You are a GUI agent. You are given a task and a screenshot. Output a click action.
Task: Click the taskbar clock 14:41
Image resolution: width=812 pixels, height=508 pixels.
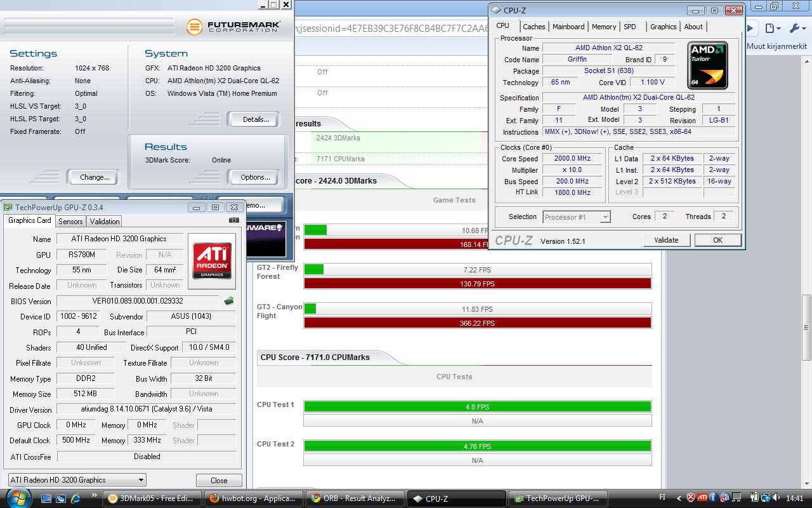pos(794,498)
